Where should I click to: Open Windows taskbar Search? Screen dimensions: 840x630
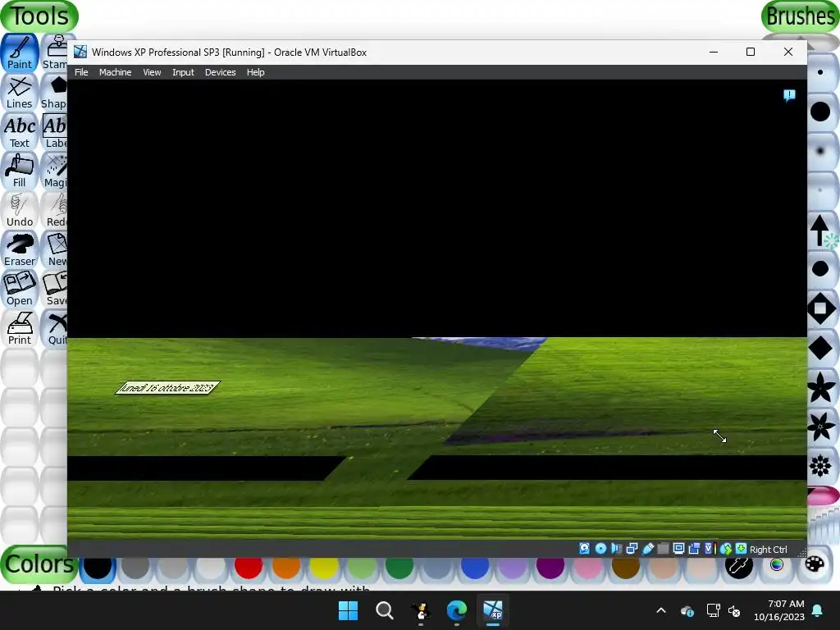[384, 610]
